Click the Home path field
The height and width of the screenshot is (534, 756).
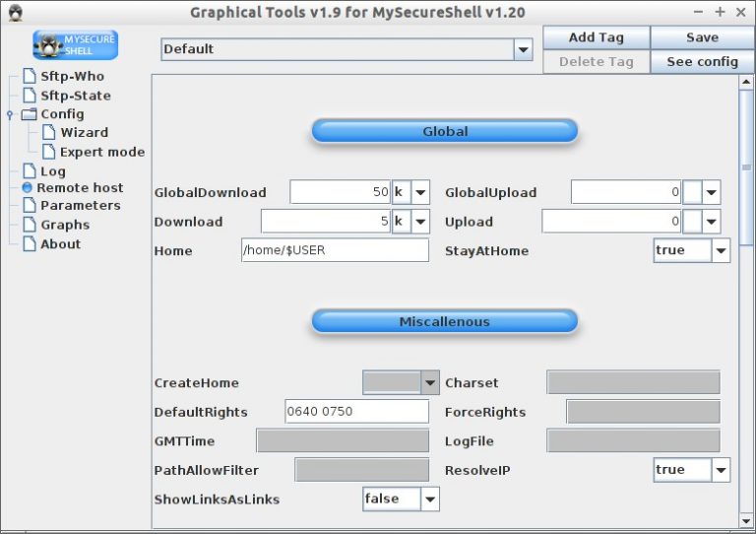(x=335, y=250)
